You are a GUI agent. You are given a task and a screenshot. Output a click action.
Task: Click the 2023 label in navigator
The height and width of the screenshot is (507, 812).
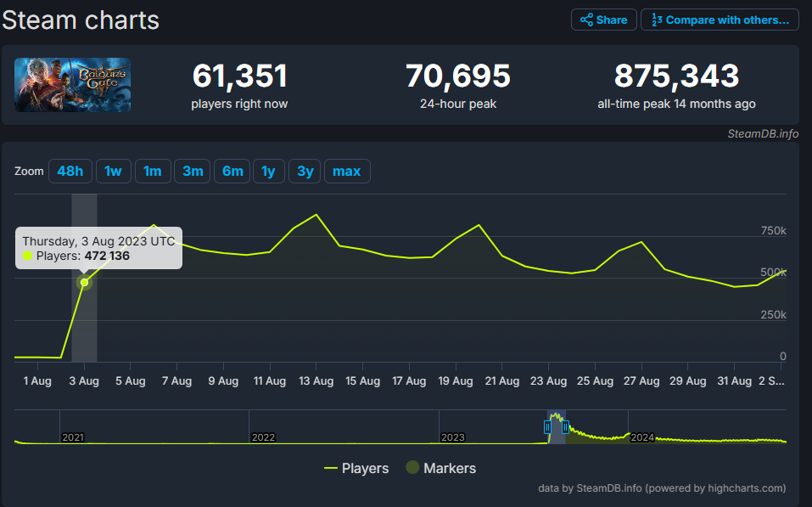click(x=452, y=437)
